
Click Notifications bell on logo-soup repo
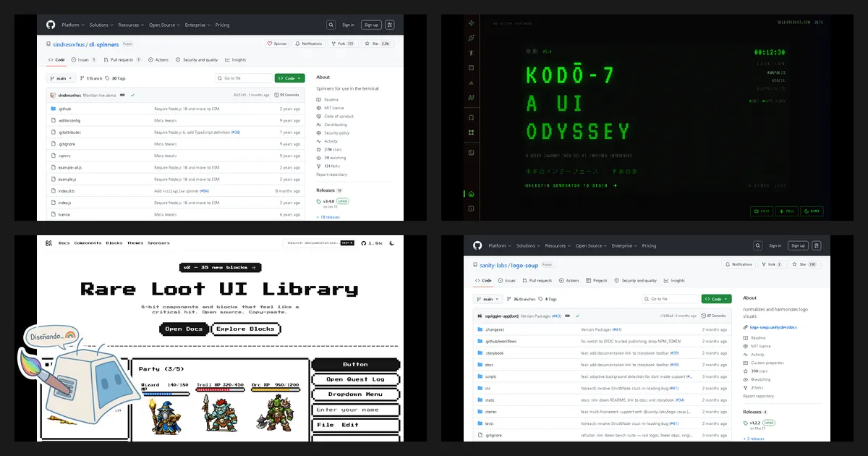[x=739, y=264]
